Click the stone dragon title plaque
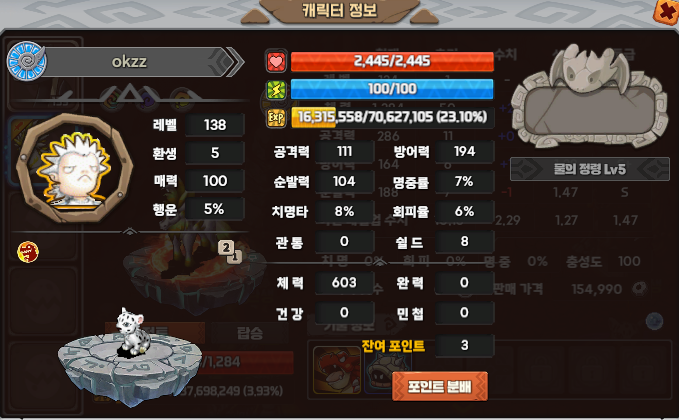The width and height of the screenshot is (679, 420). point(590,96)
